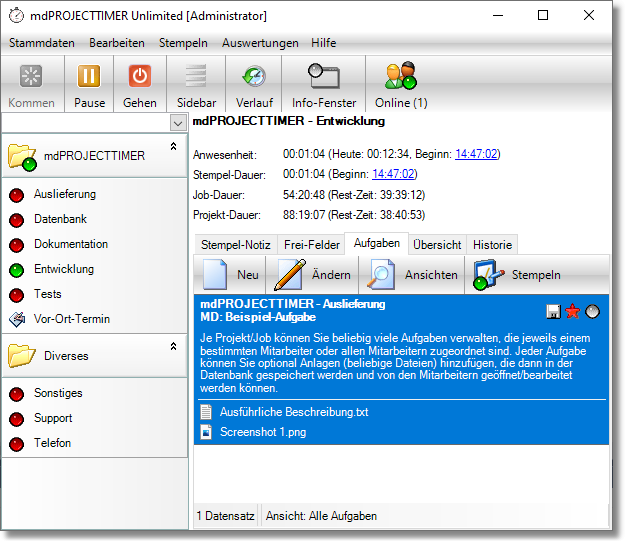Click the Gehen power icon

pyautogui.click(x=140, y=77)
